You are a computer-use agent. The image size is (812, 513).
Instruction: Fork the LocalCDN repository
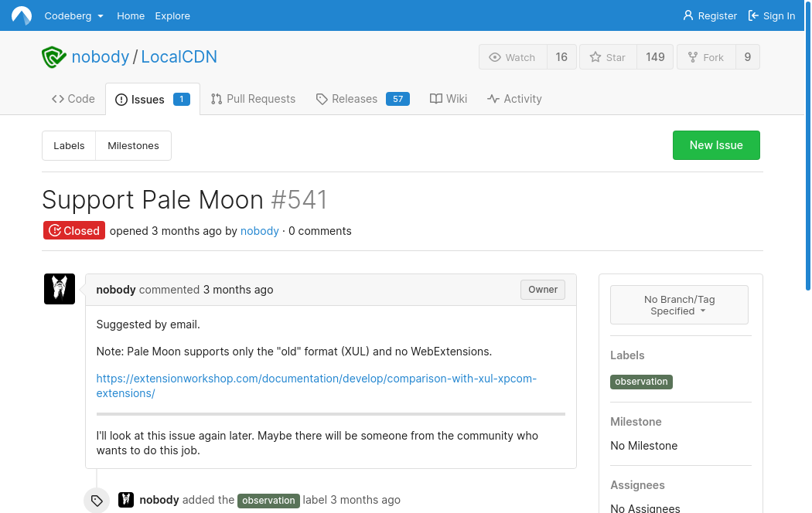click(705, 57)
